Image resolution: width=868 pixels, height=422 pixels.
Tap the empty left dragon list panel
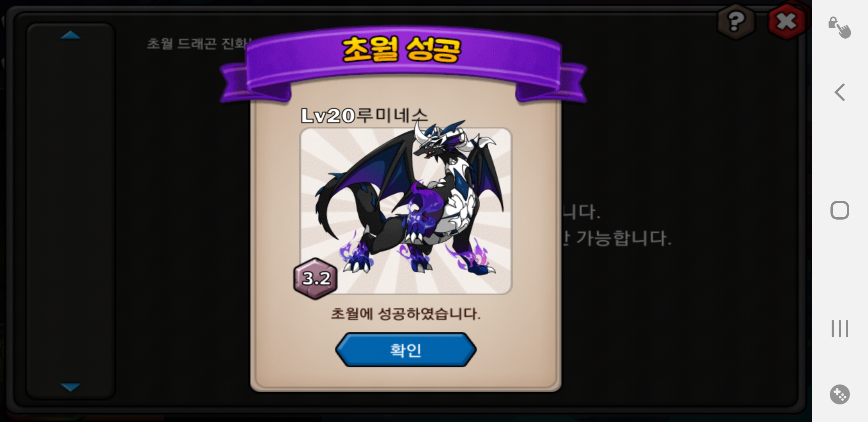70,211
